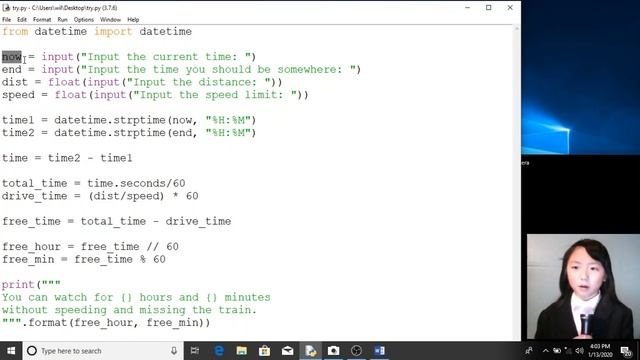This screenshot has height=360, width=640.
Task: Click 'free_hour' at start of its assignment line
Action: point(31,247)
